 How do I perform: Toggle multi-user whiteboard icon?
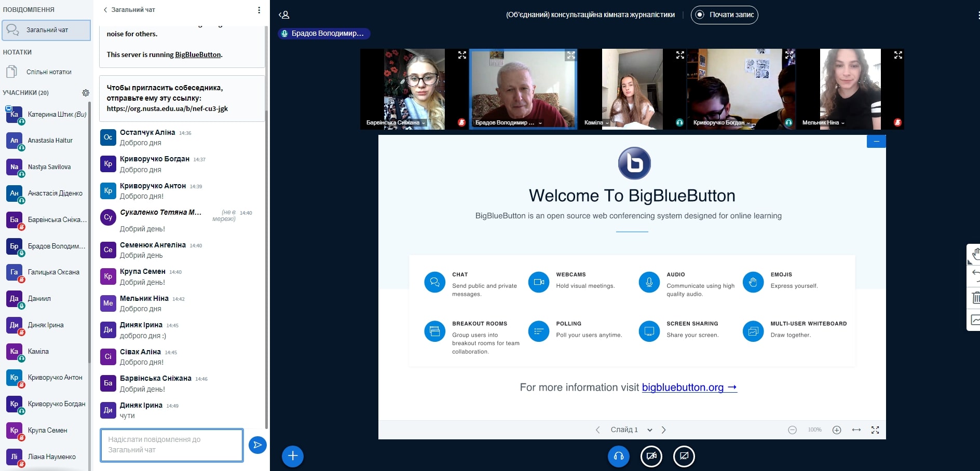coord(974,320)
